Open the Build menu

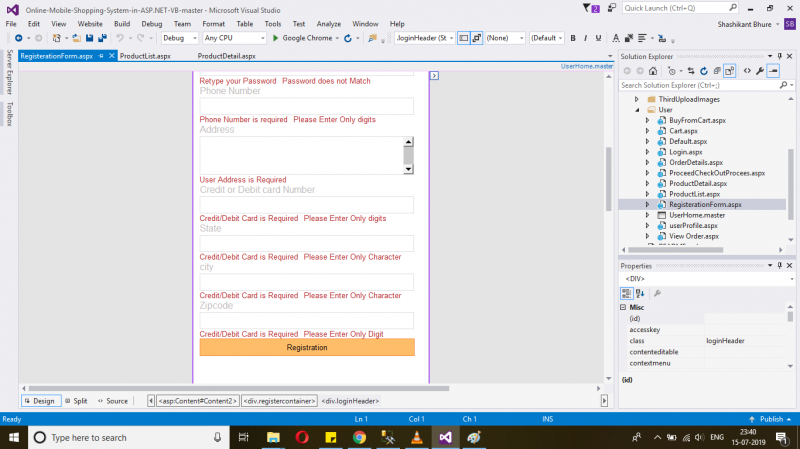coord(122,24)
